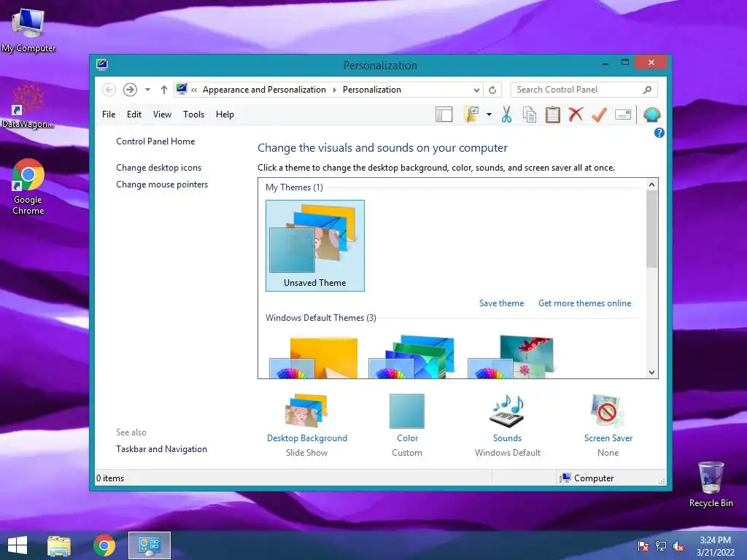Click the Back navigation arrow
The image size is (747, 560).
click(x=109, y=90)
